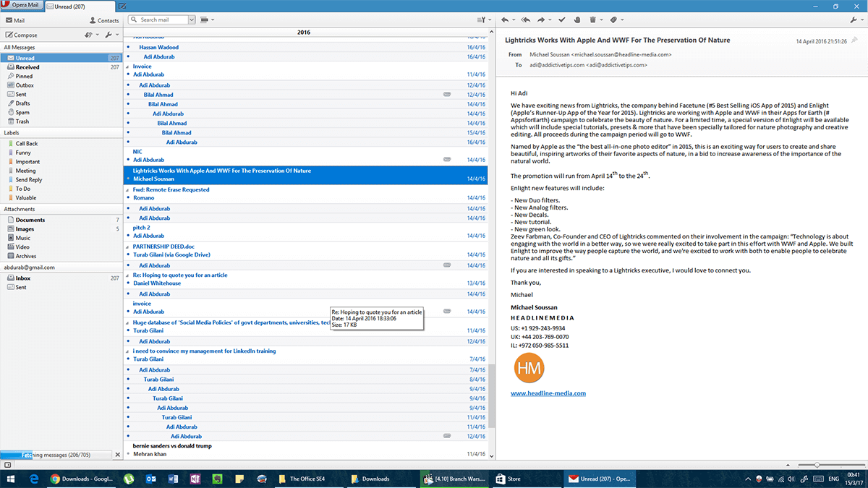Toggle the panel button in the status bar
The width and height of the screenshot is (868, 488).
7,465
